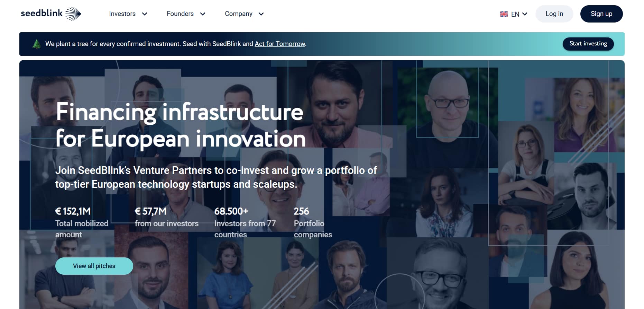Follow the Act for Tomorrow link
This screenshot has width=644, height=309.
[280, 44]
